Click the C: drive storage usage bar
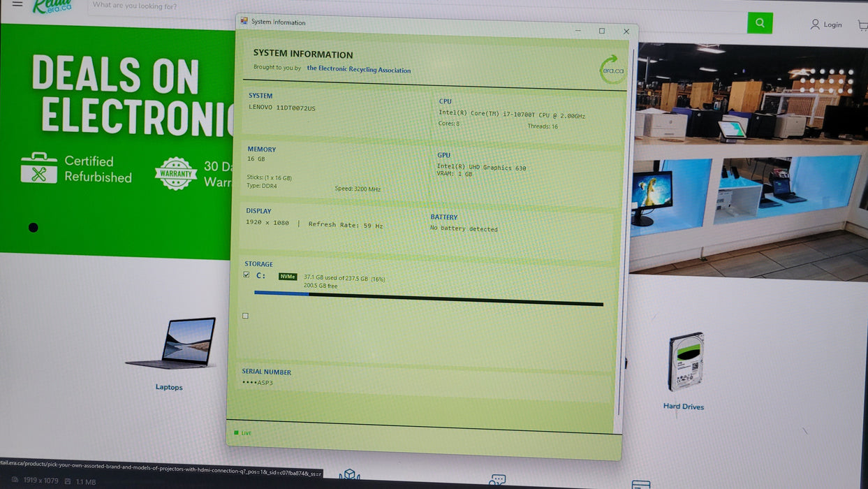Screen dimensions: 868x489 (429, 298)
